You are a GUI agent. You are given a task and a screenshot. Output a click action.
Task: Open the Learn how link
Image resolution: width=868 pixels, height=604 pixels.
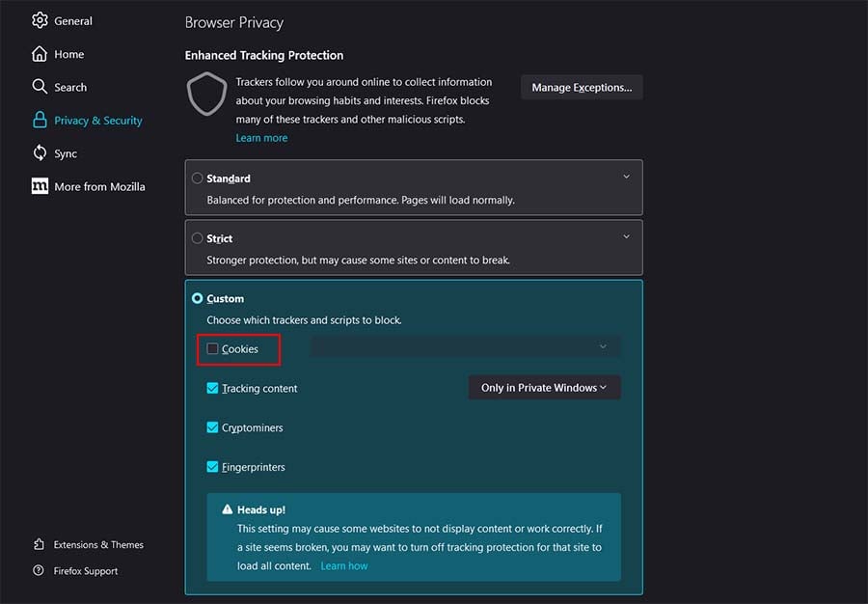click(344, 565)
